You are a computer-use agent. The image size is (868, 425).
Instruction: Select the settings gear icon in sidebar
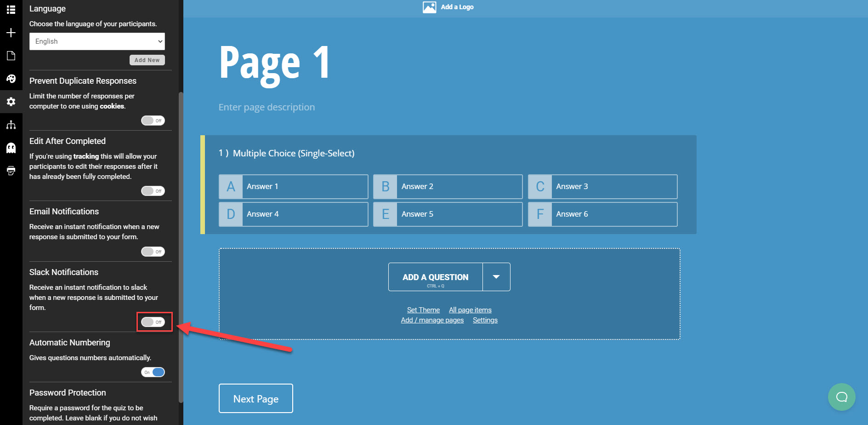[x=11, y=102]
